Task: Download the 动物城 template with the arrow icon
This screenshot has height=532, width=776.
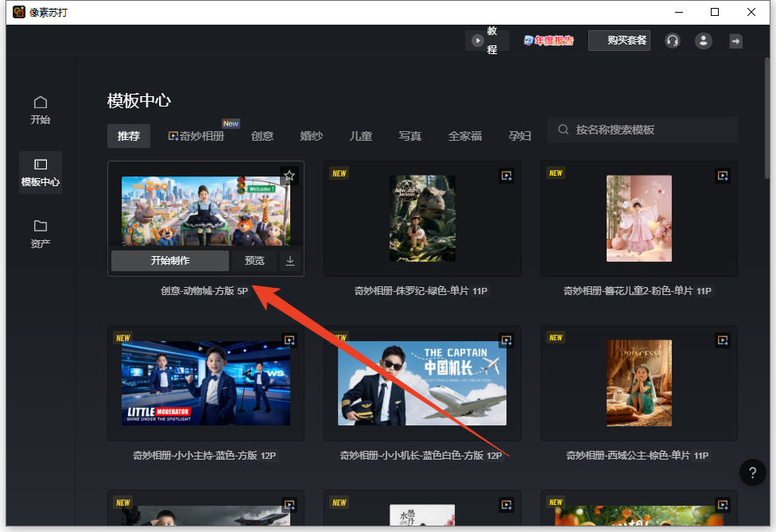Action: [x=290, y=261]
